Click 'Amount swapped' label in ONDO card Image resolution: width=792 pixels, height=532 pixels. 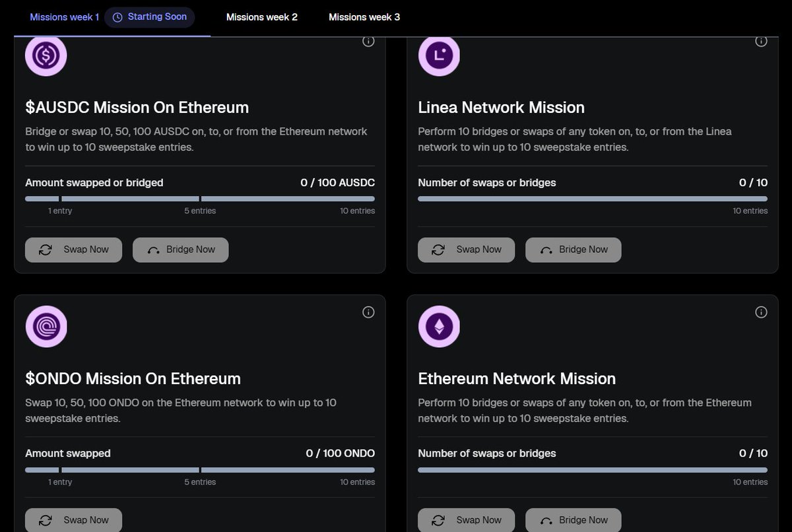coord(68,453)
